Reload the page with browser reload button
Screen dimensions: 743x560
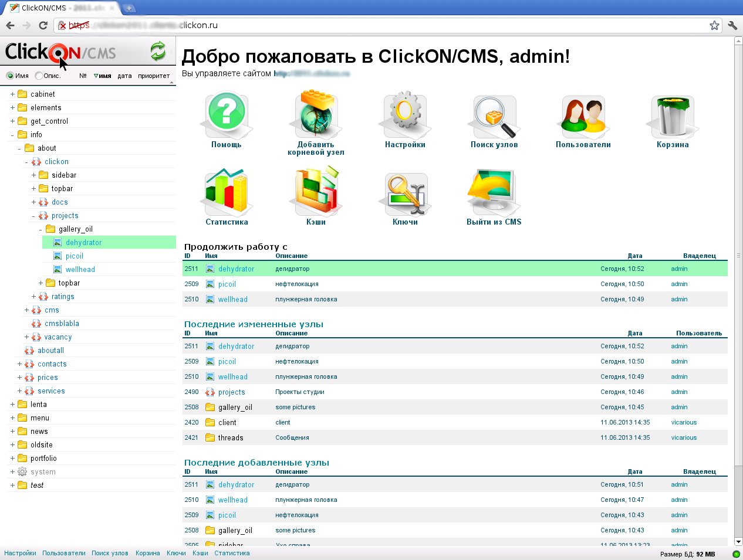click(x=43, y=25)
